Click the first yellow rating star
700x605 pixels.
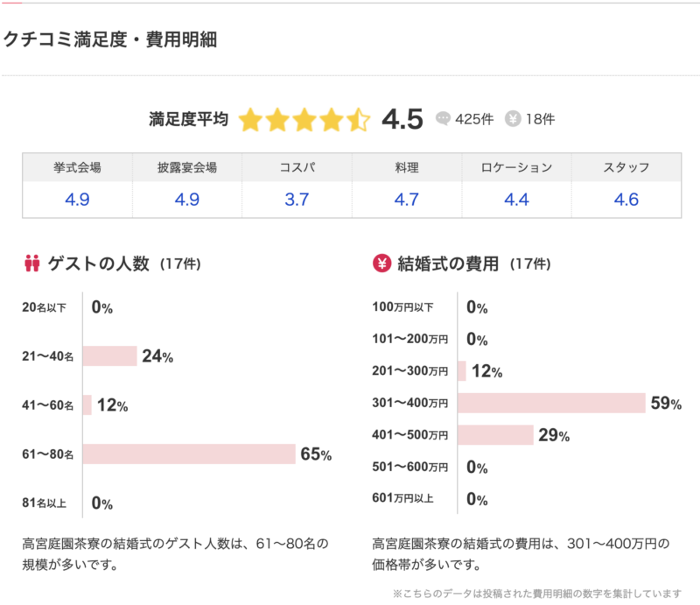click(250, 120)
